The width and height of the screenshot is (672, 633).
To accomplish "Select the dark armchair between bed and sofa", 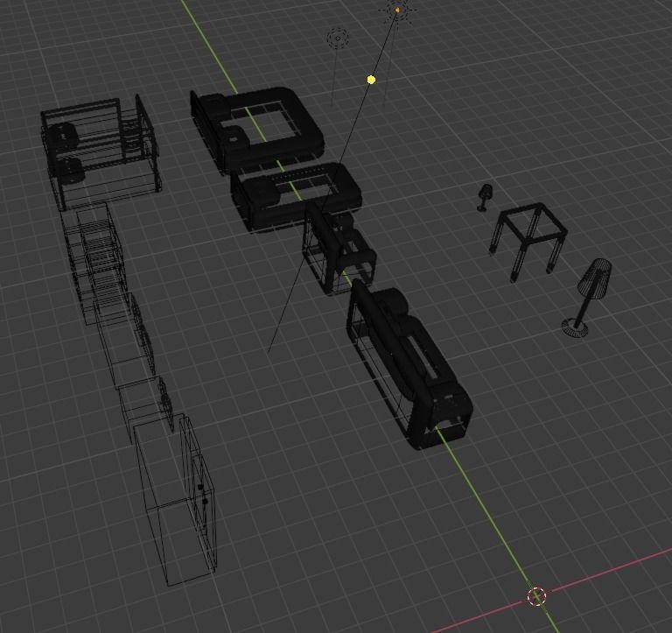I will pos(339,248).
